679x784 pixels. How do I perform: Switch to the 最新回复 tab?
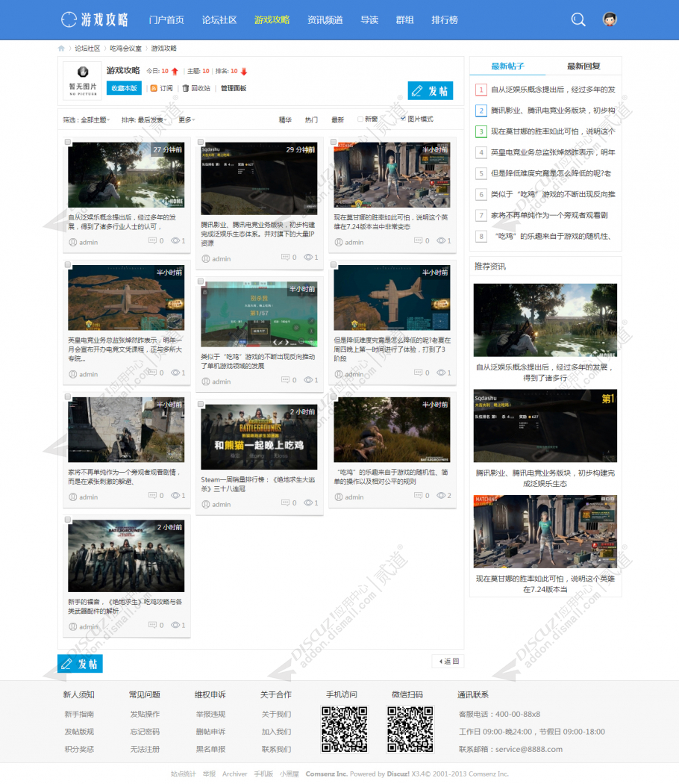coord(583,66)
